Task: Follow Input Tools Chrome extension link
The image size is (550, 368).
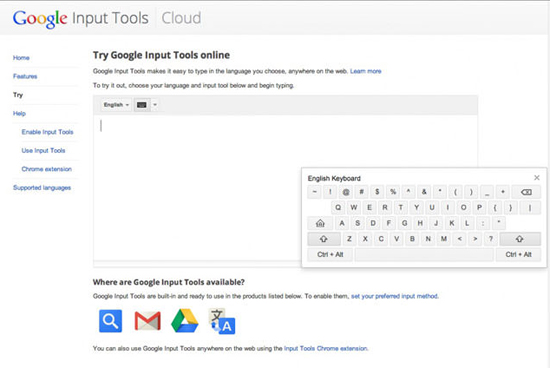Action: [x=326, y=348]
